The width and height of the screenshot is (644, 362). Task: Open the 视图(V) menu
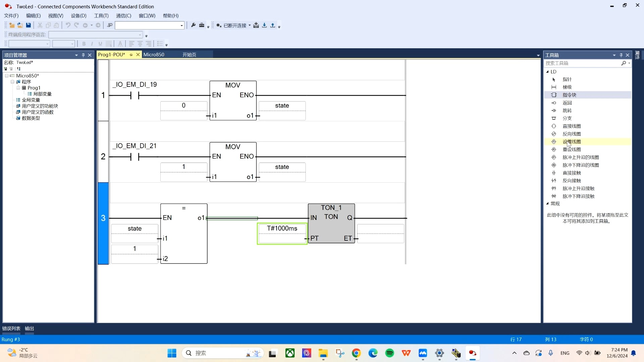click(x=56, y=16)
